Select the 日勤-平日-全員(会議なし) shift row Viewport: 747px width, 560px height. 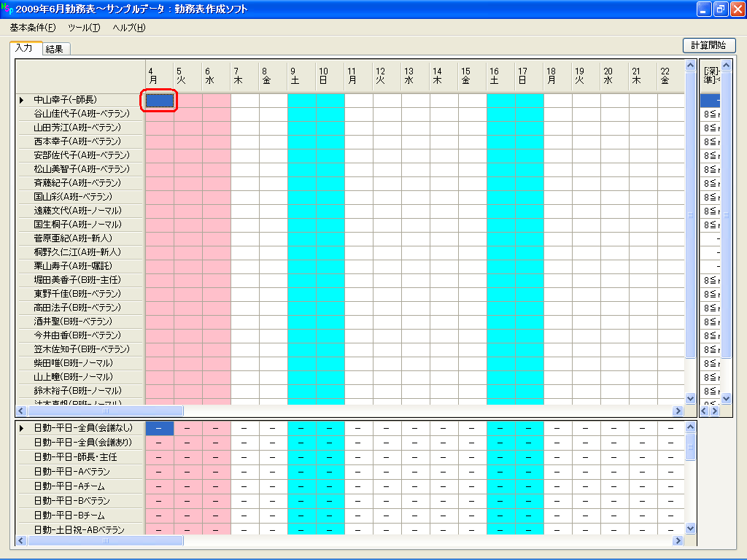point(80,428)
